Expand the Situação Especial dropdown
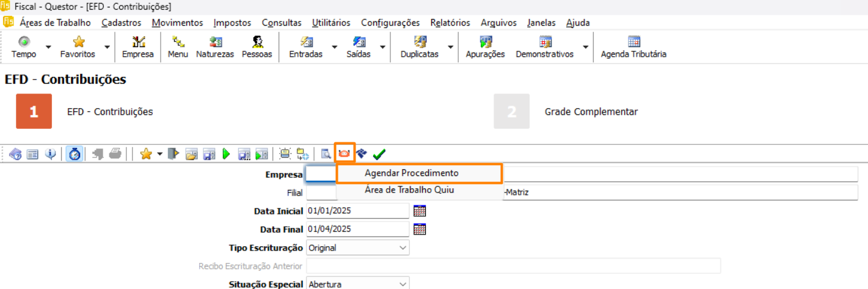Viewport: 868px width, 289px height. click(403, 284)
